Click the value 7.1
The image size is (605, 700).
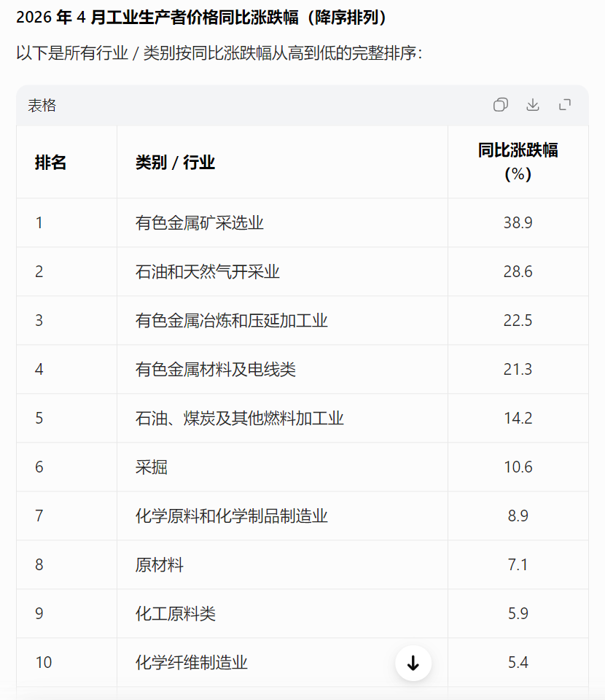pos(518,564)
